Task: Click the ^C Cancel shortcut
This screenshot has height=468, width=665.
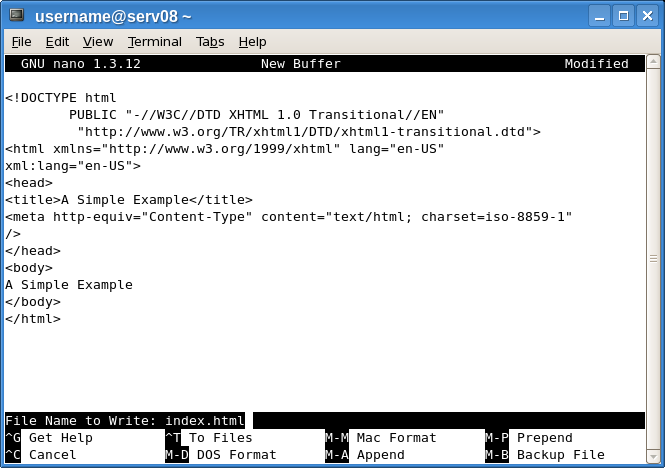Action: coord(41,454)
